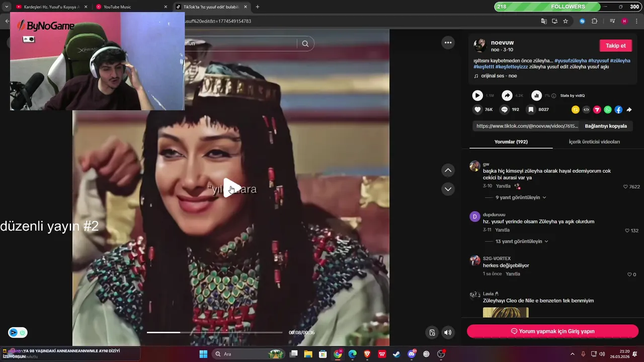Click the vidIQ engagement chart icon
The height and width of the screenshot is (362, 644).
(537, 96)
